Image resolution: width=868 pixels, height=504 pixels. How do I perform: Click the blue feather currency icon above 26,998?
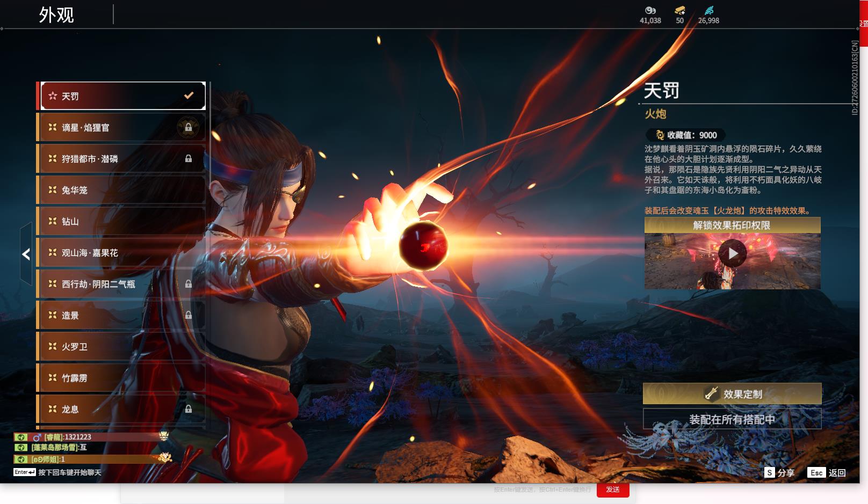[709, 10]
